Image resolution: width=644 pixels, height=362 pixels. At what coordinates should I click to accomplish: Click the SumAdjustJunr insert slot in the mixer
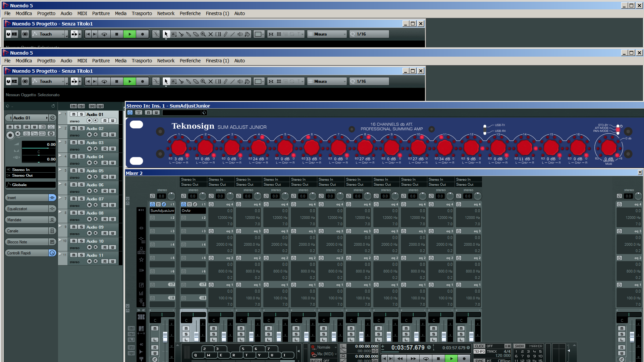click(x=162, y=210)
